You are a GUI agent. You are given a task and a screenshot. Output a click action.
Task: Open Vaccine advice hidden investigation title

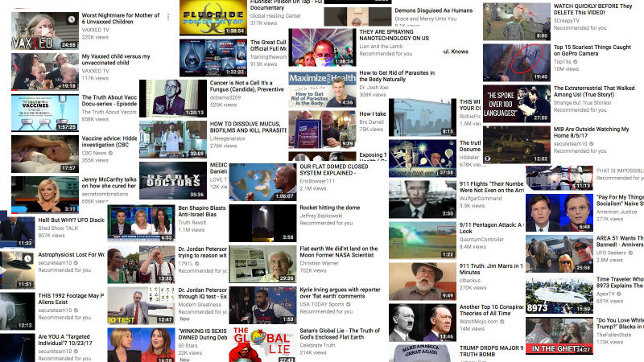(109, 142)
